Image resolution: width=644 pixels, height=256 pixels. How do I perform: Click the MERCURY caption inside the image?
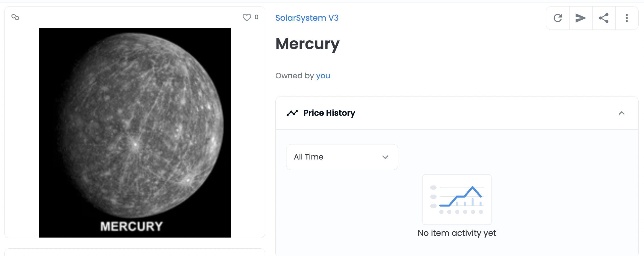click(x=132, y=226)
